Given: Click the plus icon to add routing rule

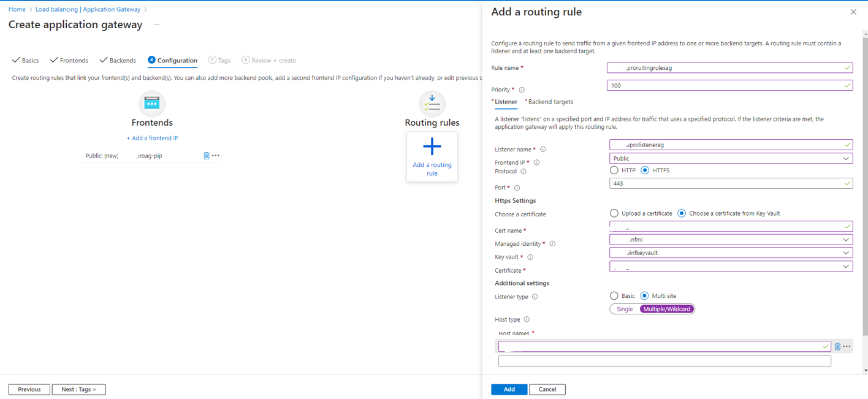Looking at the screenshot, I should point(432,147).
